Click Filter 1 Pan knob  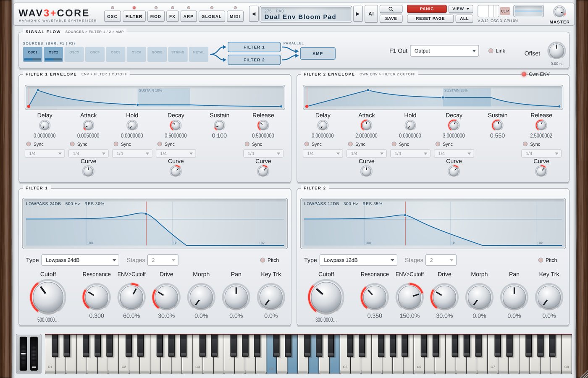pos(236,297)
